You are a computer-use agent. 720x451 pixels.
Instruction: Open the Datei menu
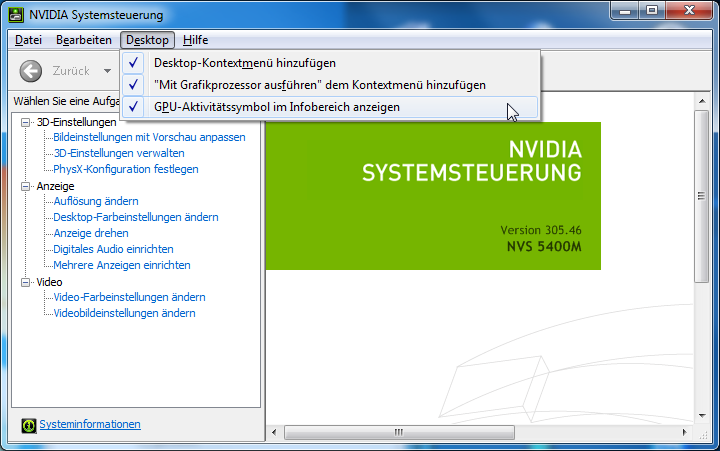click(x=28, y=40)
